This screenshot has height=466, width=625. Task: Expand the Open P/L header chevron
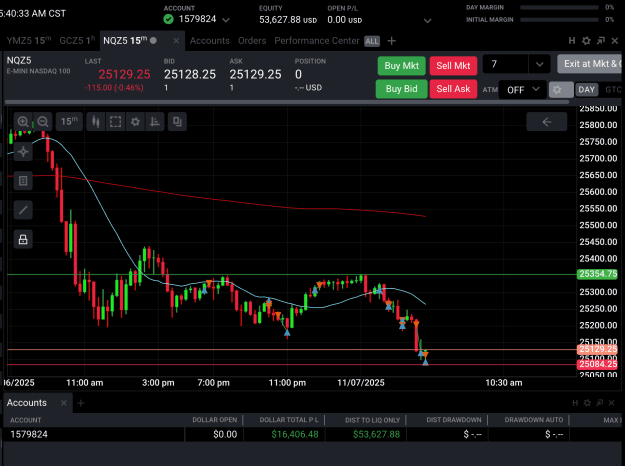[427, 20]
